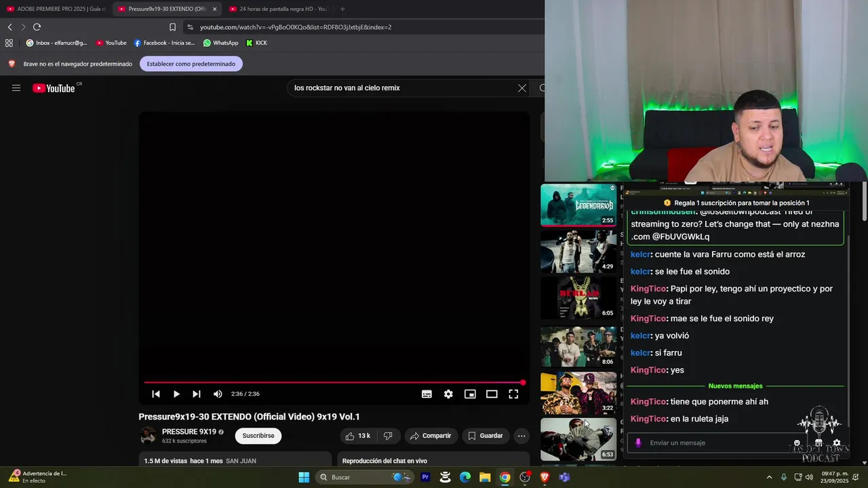
Task: Skip to next video in playlist
Action: click(x=197, y=394)
